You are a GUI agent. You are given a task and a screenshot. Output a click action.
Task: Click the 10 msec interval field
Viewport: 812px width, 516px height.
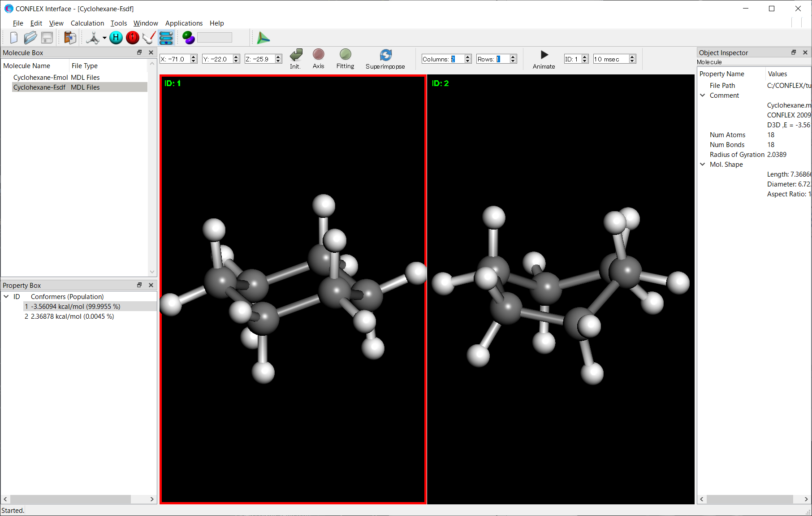coord(611,59)
